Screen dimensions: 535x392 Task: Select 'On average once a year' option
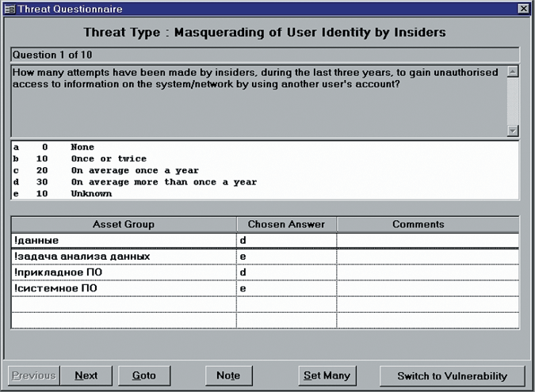click(x=134, y=171)
